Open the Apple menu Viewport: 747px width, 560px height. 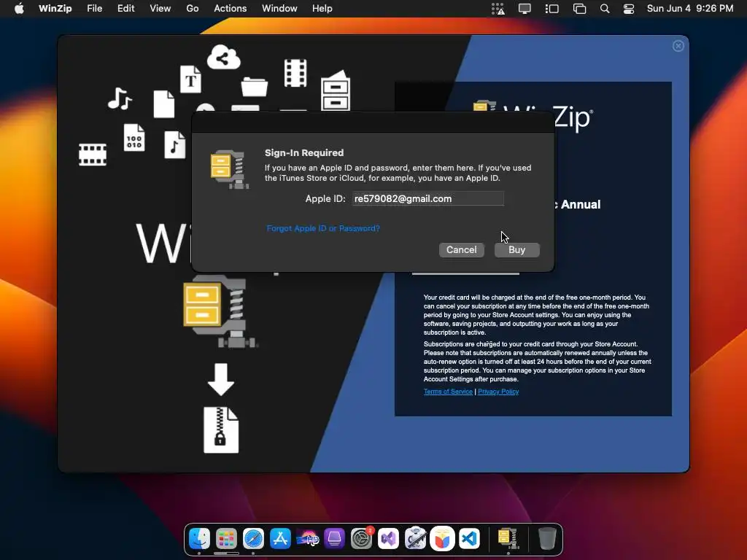tap(19, 9)
